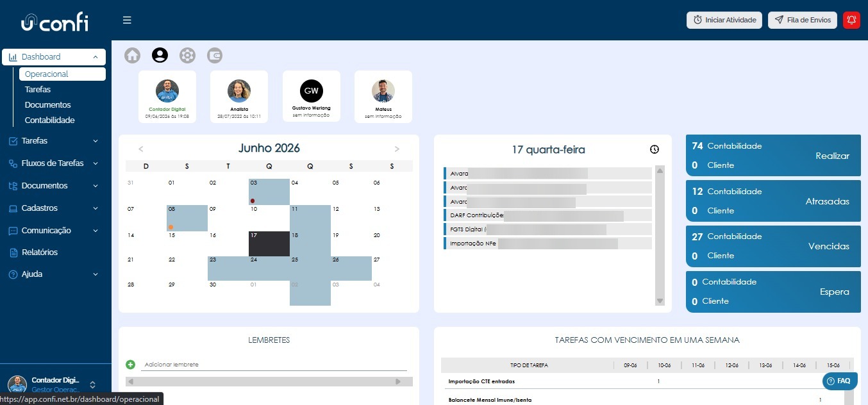Open the FAQ help bubble
This screenshot has height=405, width=868.
pos(840,381)
